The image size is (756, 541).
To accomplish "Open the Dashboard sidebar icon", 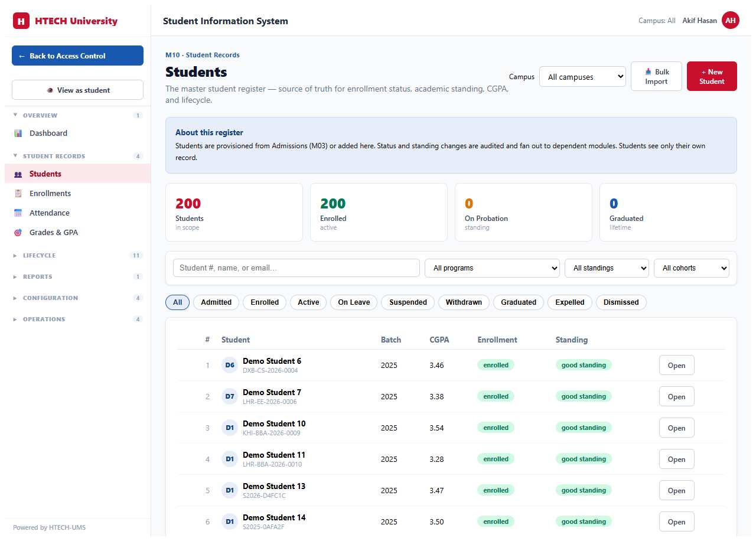I will [x=18, y=133].
